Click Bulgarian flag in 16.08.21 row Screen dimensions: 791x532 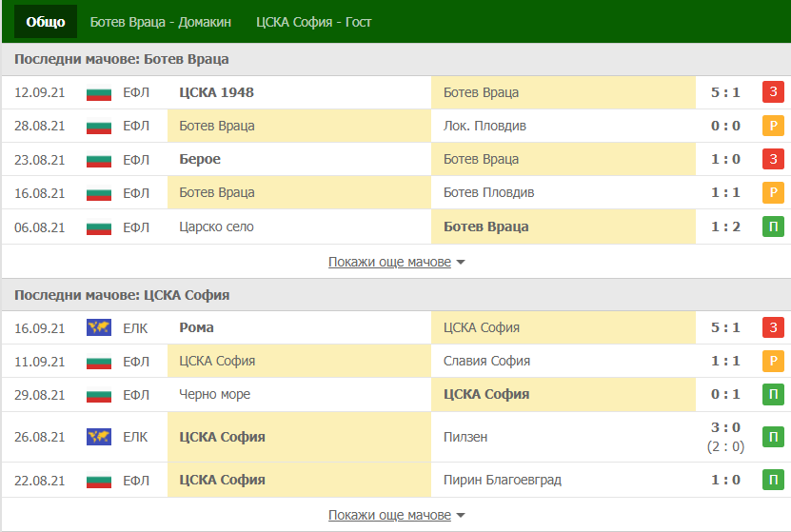(x=99, y=193)
